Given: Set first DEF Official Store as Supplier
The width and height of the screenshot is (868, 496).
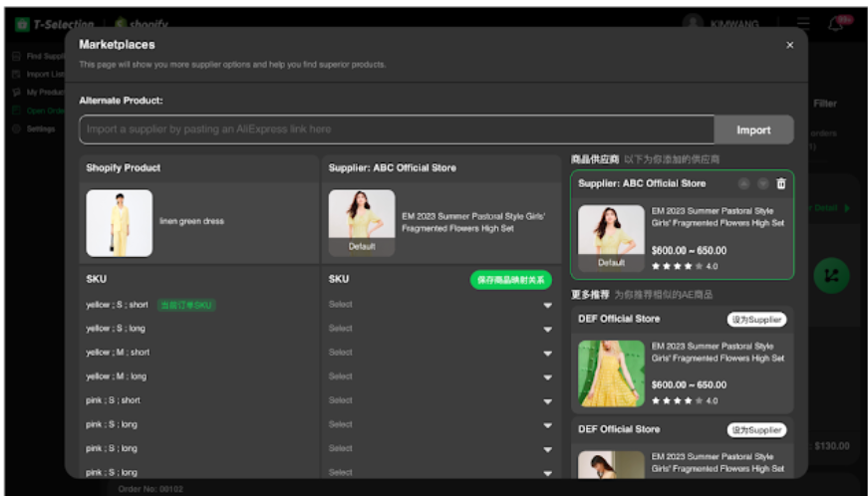Looking at the screenshot, I should coord(756,320).
